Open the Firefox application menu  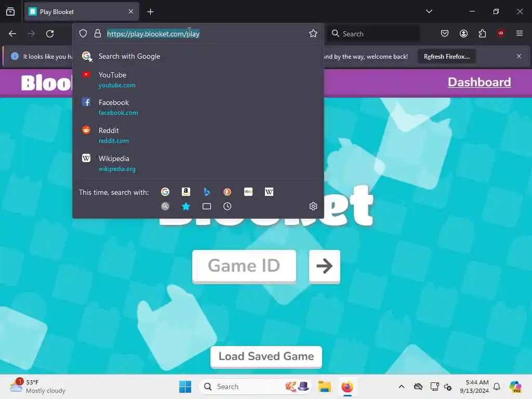[x=520, y=33]
